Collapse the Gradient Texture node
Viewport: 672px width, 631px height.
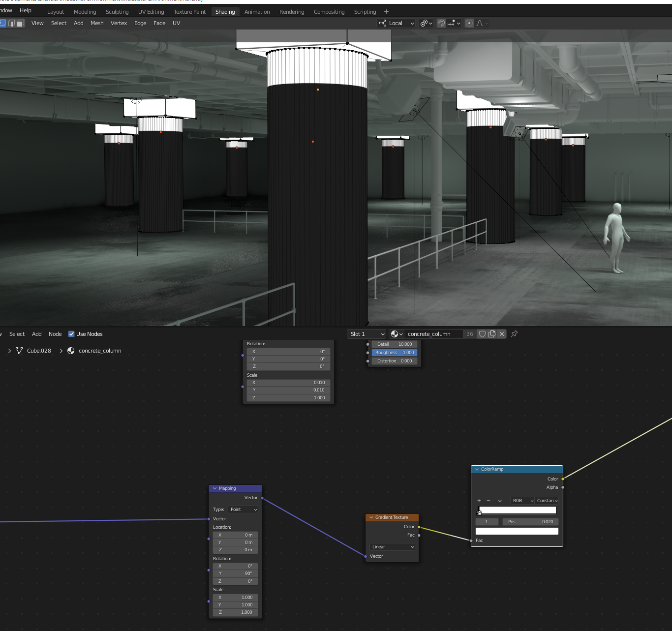tap(371, 517)
